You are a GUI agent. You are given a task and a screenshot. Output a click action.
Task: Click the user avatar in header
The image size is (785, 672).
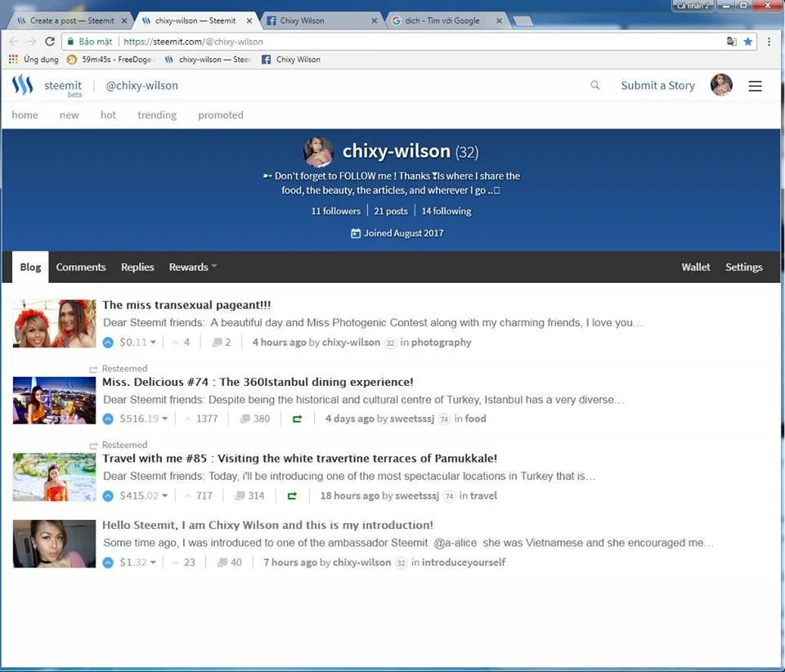pos(721,85)
